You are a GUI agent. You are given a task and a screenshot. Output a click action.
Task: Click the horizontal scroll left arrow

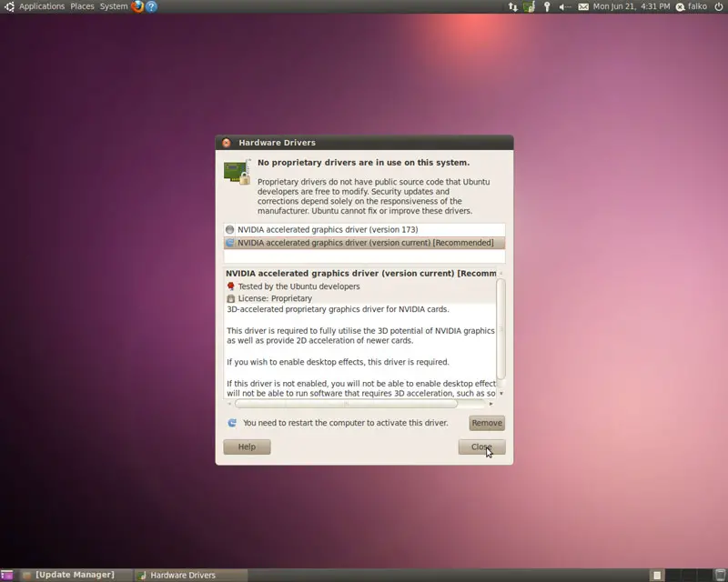229,404
